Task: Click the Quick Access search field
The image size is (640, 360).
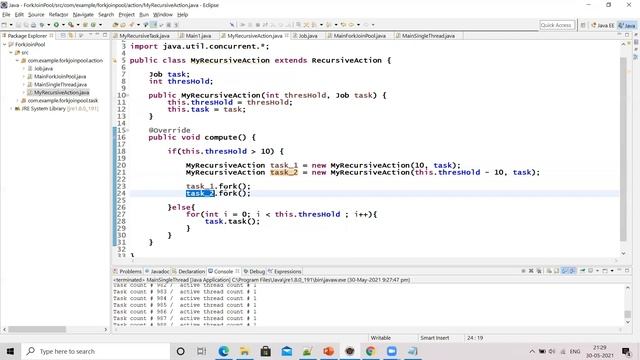Action: (x=557, y=25)
